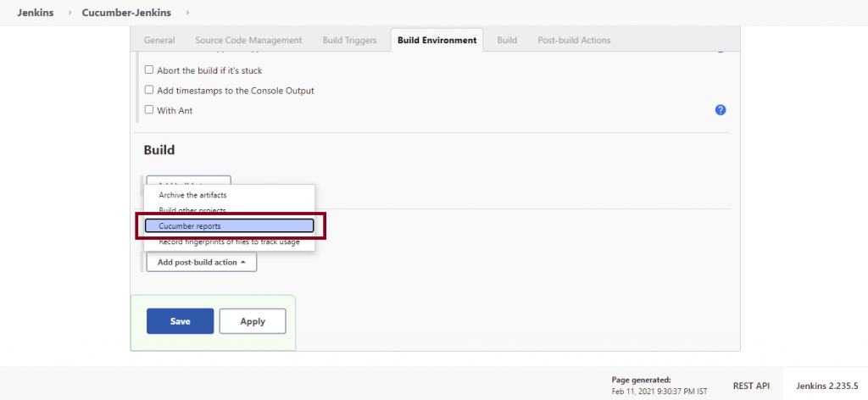
Task: Open the Source Code Management tab
Action: pos(248,40)
